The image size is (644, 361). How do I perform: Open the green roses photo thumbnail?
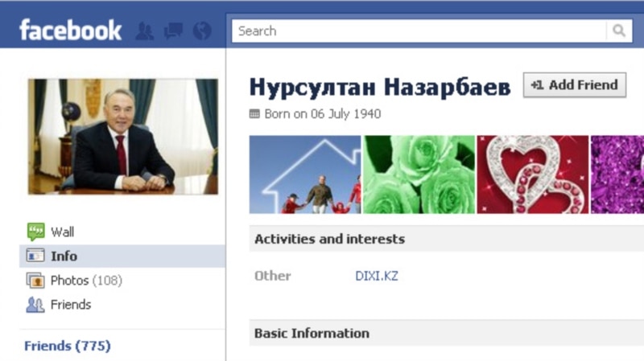click(419, 174)
